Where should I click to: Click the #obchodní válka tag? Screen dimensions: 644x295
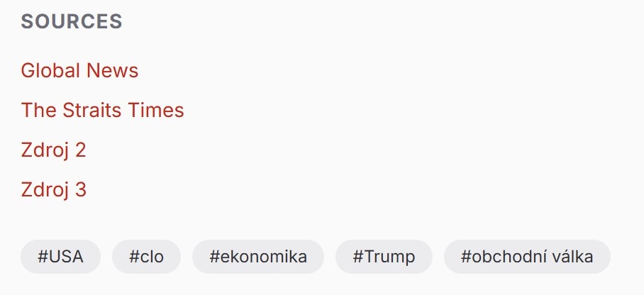click(x=527, y=257)
